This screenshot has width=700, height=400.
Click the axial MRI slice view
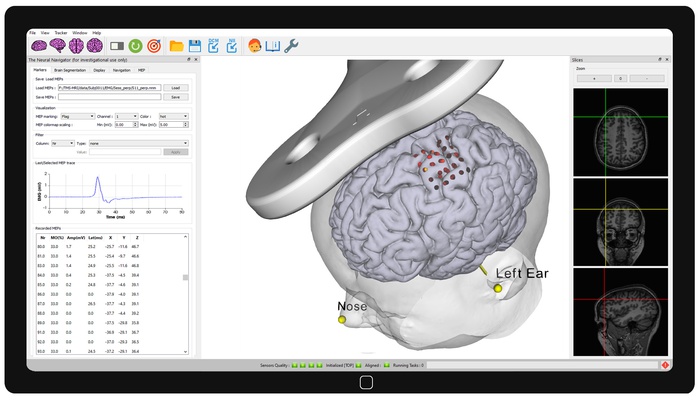(x=621, y=132)
